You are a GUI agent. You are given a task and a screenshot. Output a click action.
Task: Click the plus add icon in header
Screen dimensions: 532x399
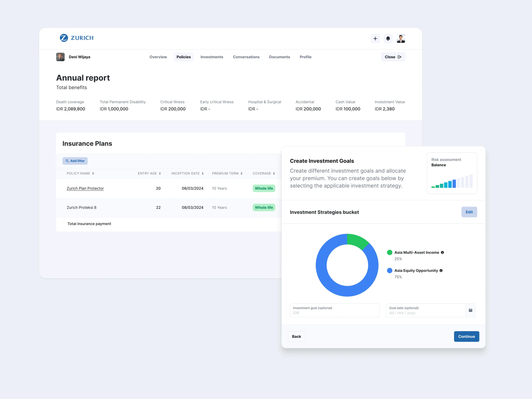pyautogui.click(x=375, y=38)
